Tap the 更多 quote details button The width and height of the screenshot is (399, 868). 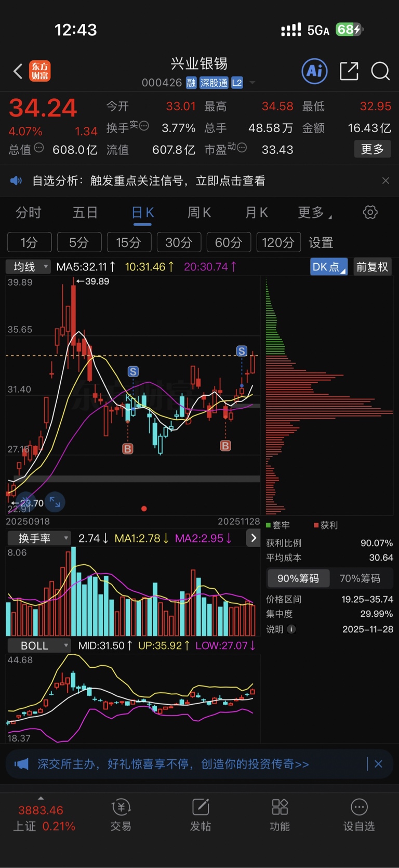point(373,149)
